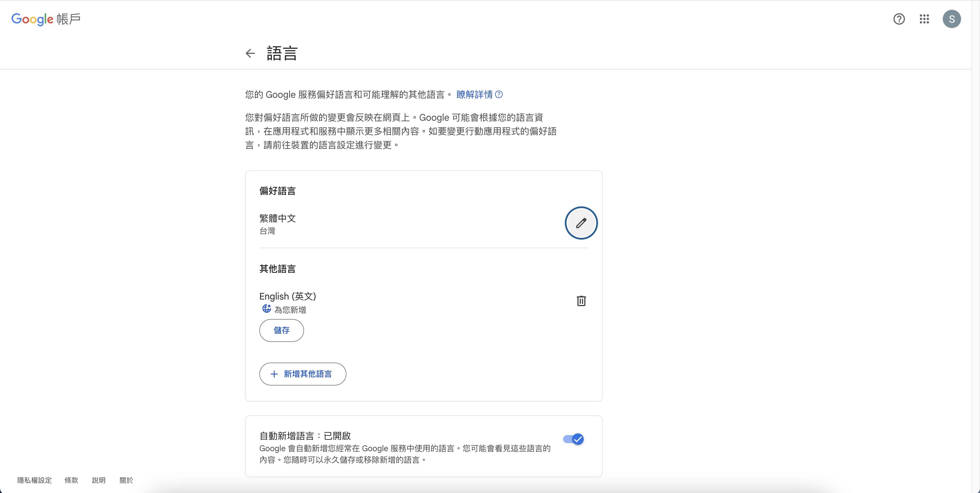Click the back arrow beside 語言
The image size is (980, 493).
tap(250, 53)
